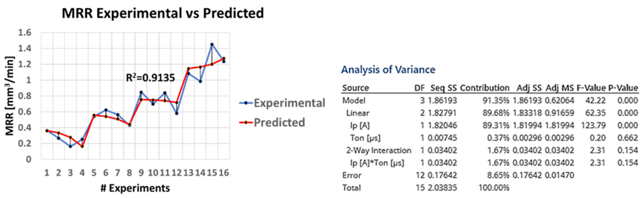This screenshot has width=644, height=198.
Task: Click the Analysis of Variance heading
Action: [388, 70]
